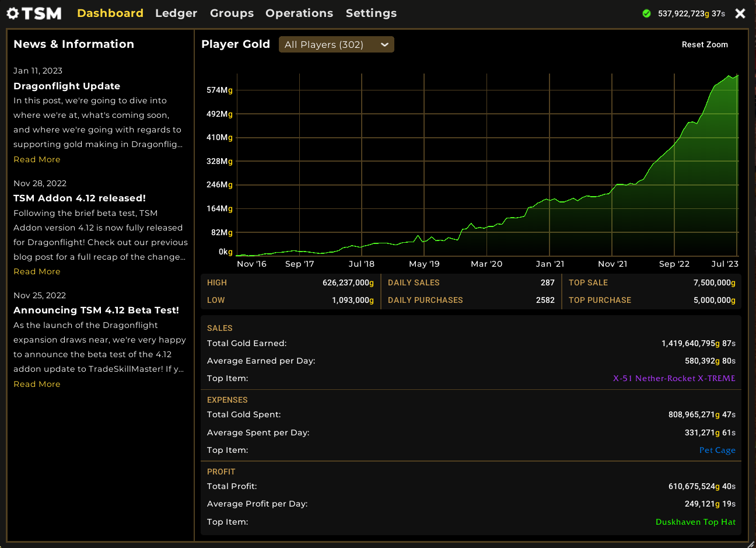Select the Dashboard tab
Viewport: 756px width, 548px height.
[x=110, y=13]
